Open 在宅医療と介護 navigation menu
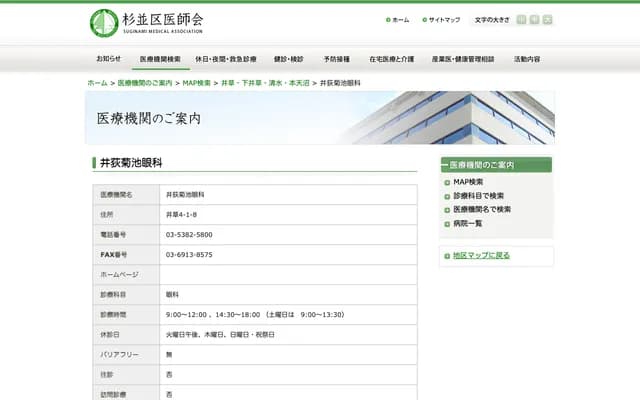The width and height of the screenshot is (640, 400). [391, 59]
